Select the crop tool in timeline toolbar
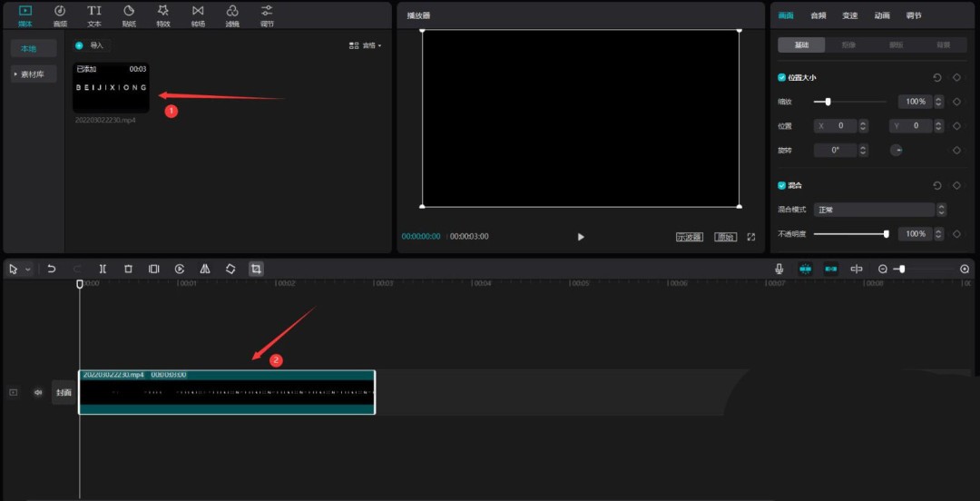This screenshot has height=501, width=980. pos(256,269)
